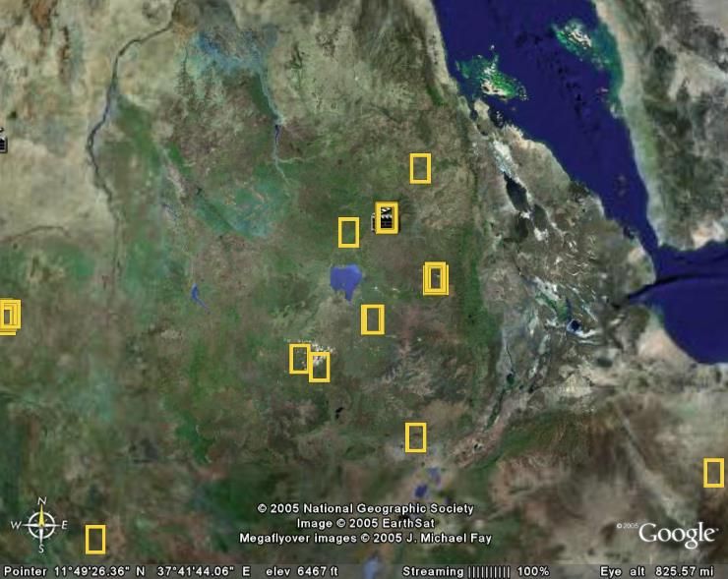The width and height of the screenshot is (728, 579).
Task: Select the northernmost yellow frame placemark
Action: (420, 168)
